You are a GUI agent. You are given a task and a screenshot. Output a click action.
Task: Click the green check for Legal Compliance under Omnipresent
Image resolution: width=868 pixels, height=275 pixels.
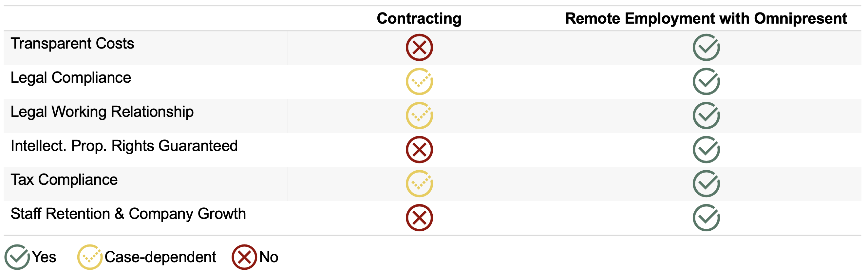pyautogui.click(x=706, y=81)
